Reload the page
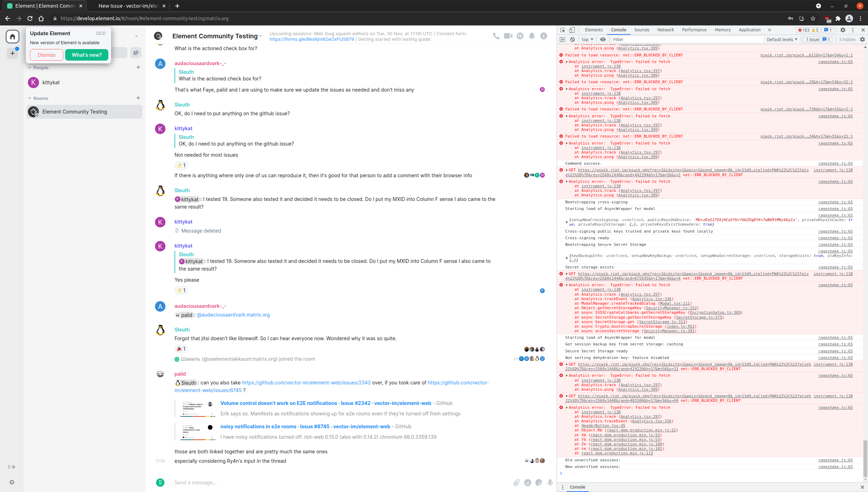This screenshot has width=868, height=492. coord(30,18)
